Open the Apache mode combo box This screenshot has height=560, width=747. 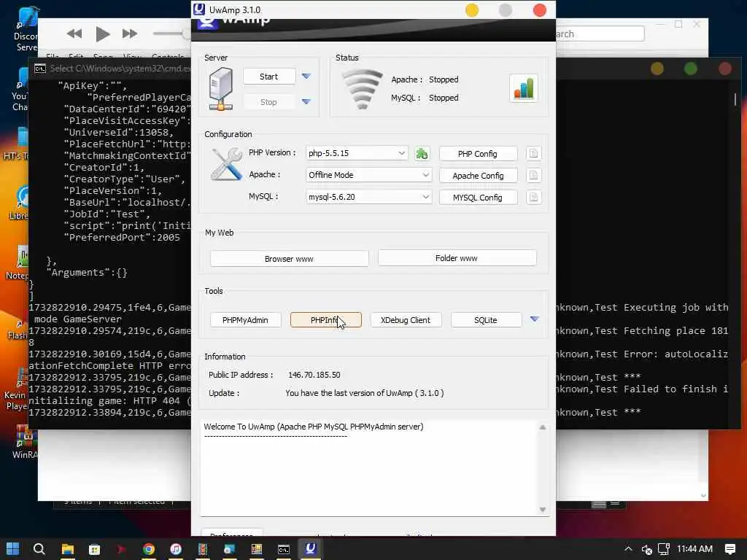click(368, 175)
